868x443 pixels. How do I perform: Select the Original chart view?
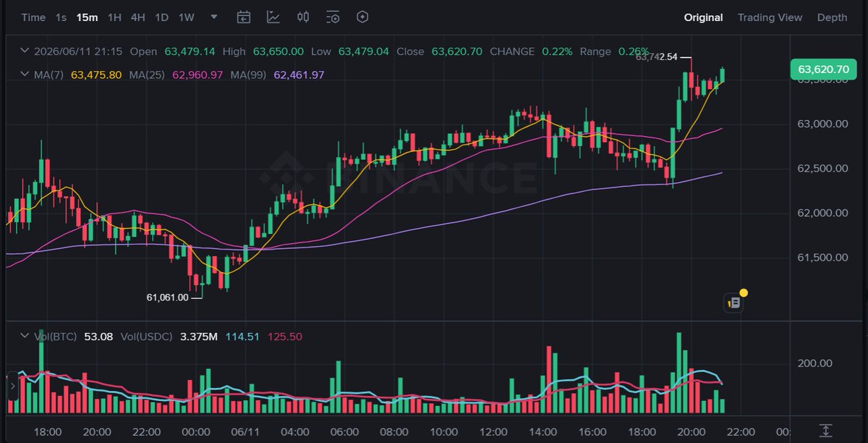click(703, 17)
